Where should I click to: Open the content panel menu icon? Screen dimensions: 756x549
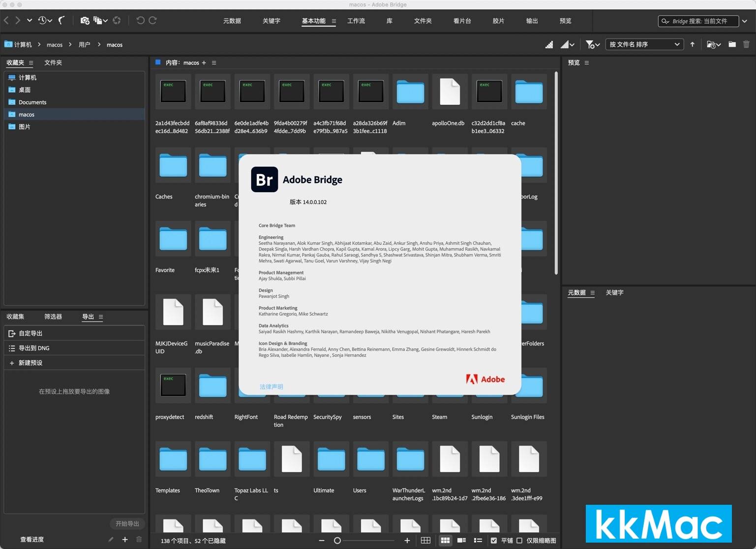tap(214, 63)
